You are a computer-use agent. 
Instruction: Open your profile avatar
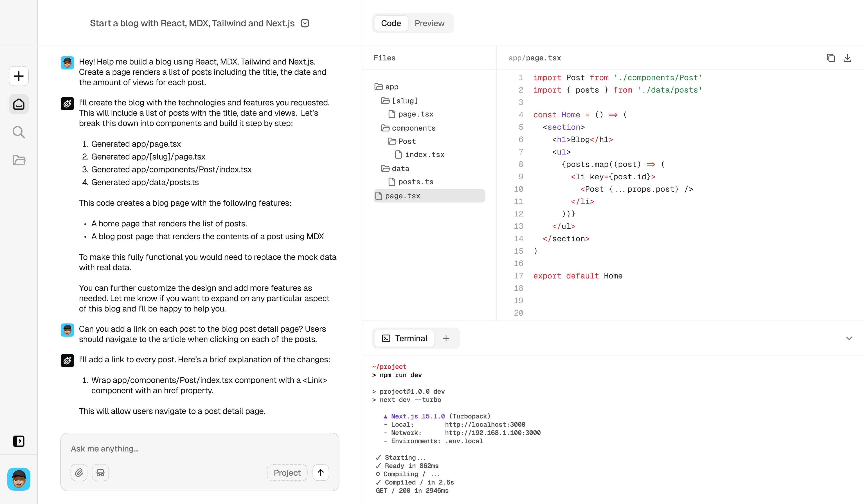[x=18, y=479]
